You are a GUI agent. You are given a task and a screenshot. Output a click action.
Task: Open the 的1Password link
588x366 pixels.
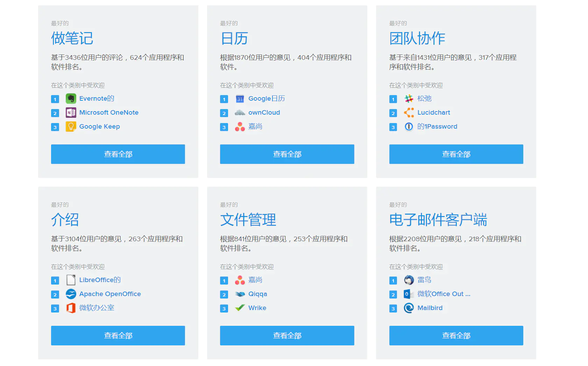pos(437,127)
